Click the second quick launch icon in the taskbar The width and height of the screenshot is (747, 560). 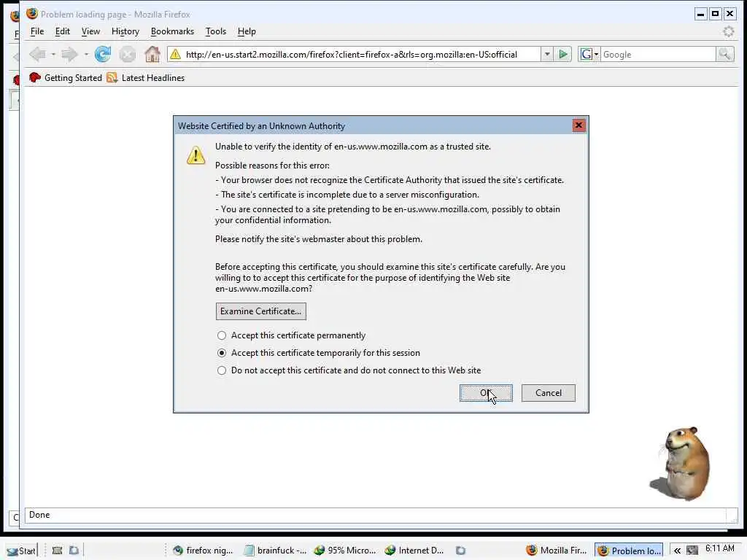pos(74,551)
